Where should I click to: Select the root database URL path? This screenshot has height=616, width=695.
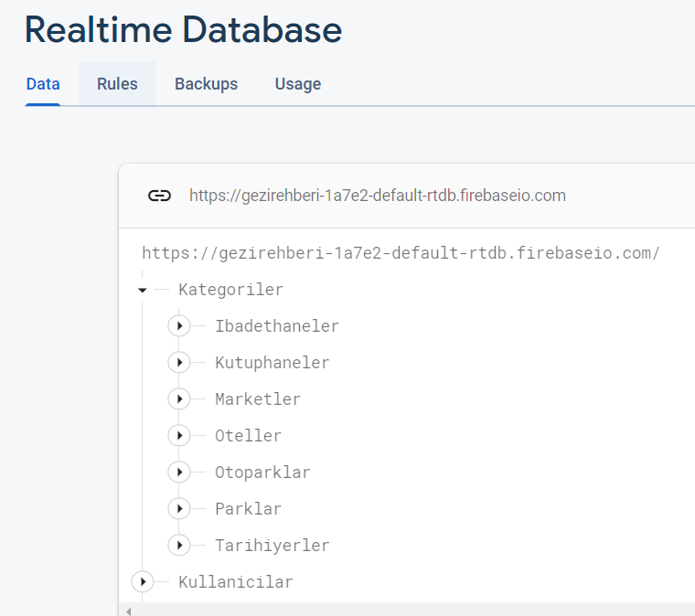[x=401, y=253]
